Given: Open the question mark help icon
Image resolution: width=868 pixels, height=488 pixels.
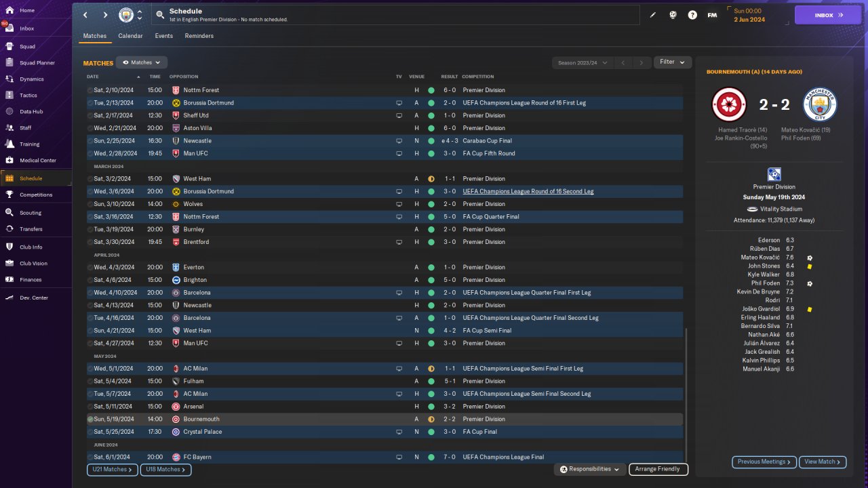Looking at the screenshot, I should pyautogui.click(x=692, y=15).
